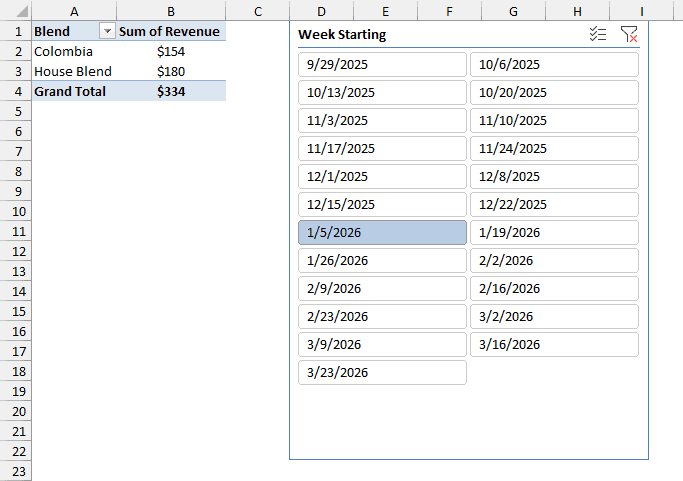Select row 23 header
Image resolution: width=683 pixels, height=481 pixels.
coord(16,471)
